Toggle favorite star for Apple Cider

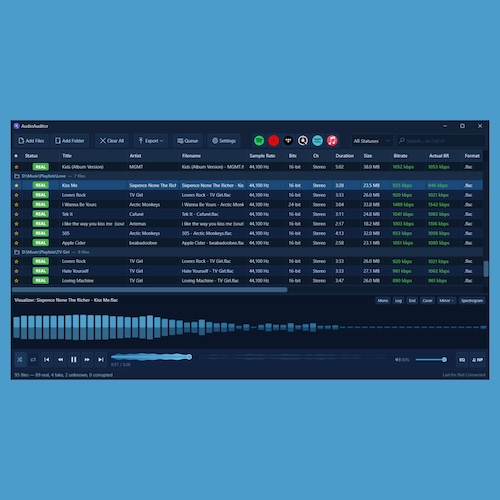point(16,243)
